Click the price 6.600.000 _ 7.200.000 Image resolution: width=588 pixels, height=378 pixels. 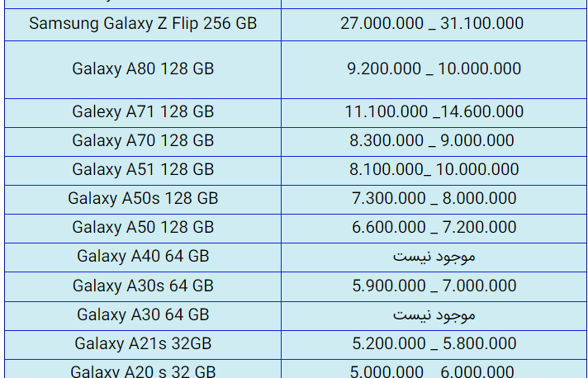(x=434, y=228)
